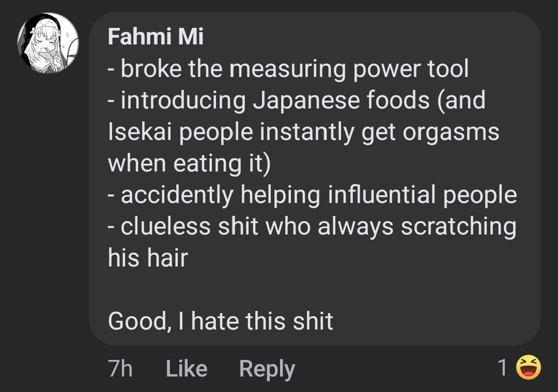
Task: Click the "broke the measuring power tool" line
Action: (288, 69)
